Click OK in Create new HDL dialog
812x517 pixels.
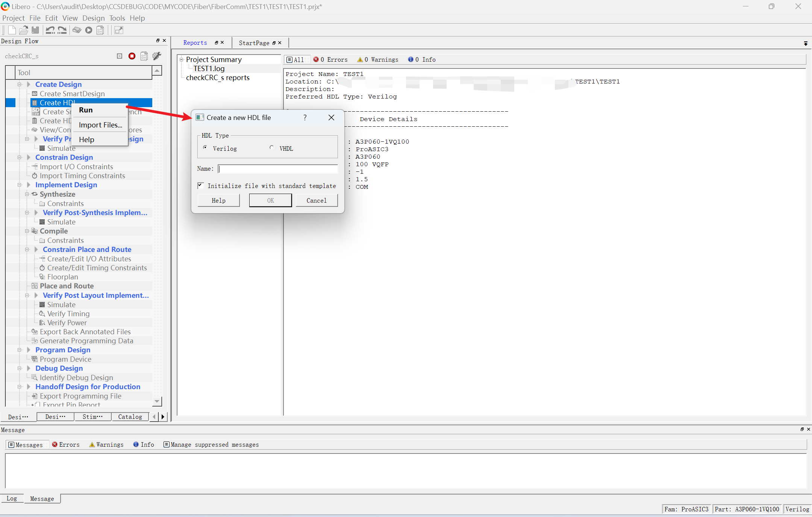coord(270,200)
